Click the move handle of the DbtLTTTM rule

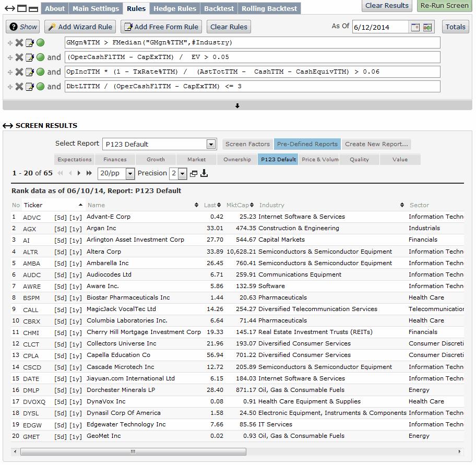click(x=10, y=87)
